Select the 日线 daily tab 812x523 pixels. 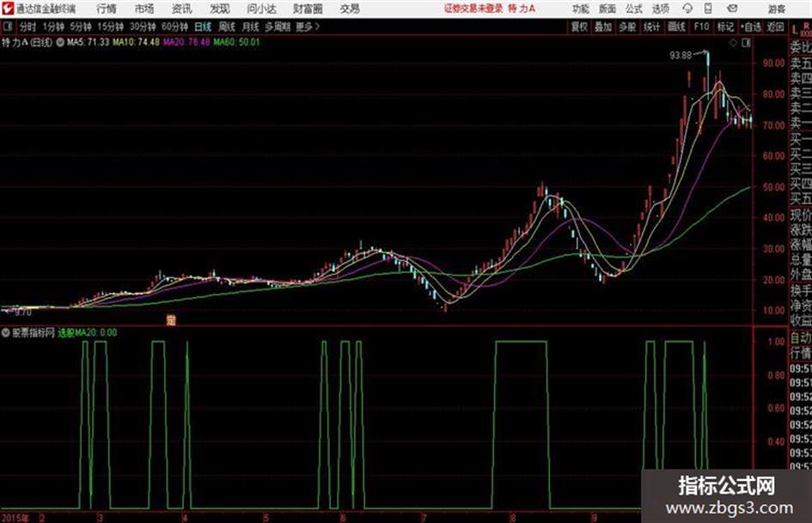tap(203, 27)
